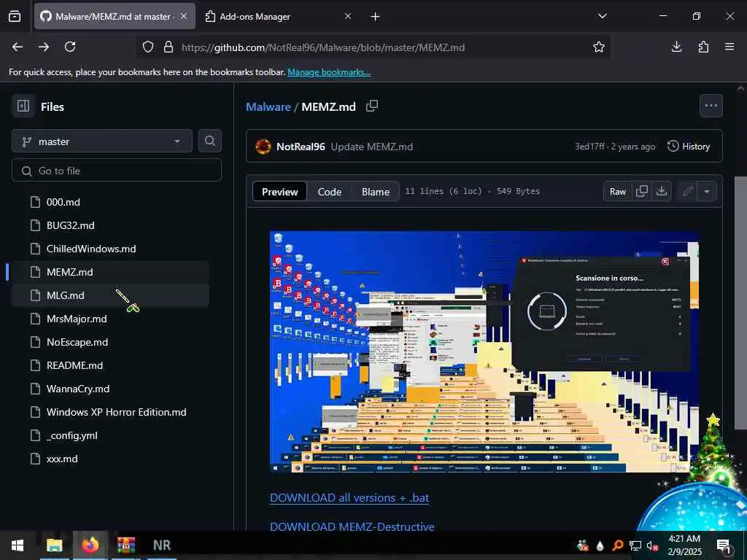Open Raw file view
Viewport: 747px width, 560px height.
(617, 192)
